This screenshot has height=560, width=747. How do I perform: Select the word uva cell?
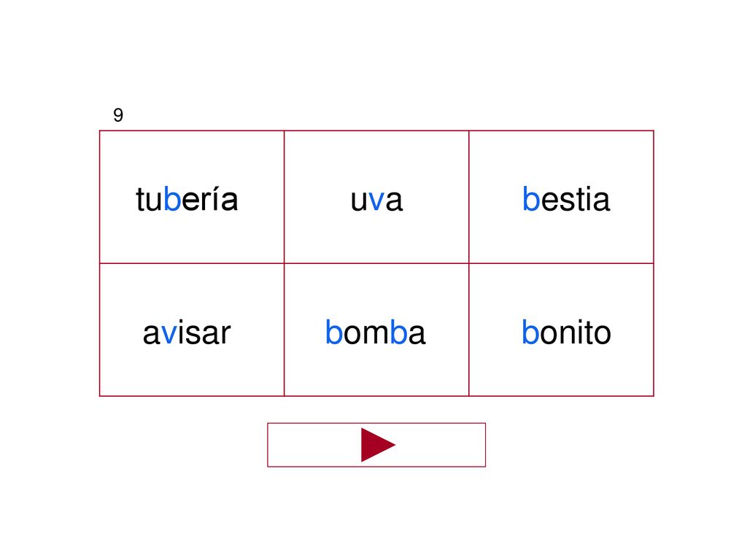376,197
